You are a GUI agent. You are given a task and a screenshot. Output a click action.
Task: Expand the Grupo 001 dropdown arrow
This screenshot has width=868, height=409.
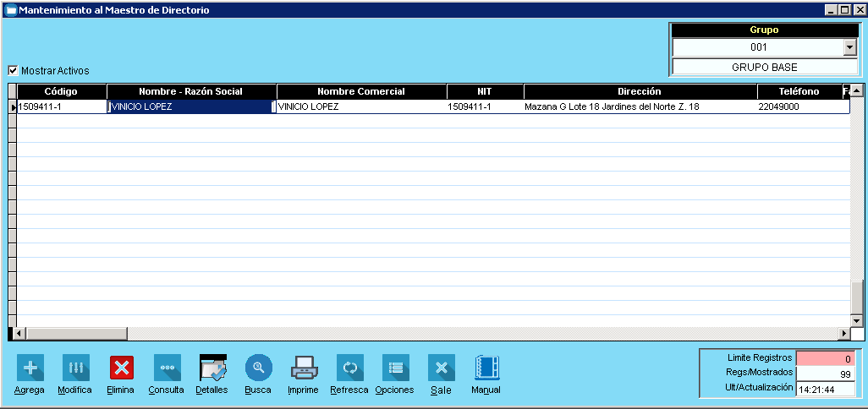click(x=849, y=48)
